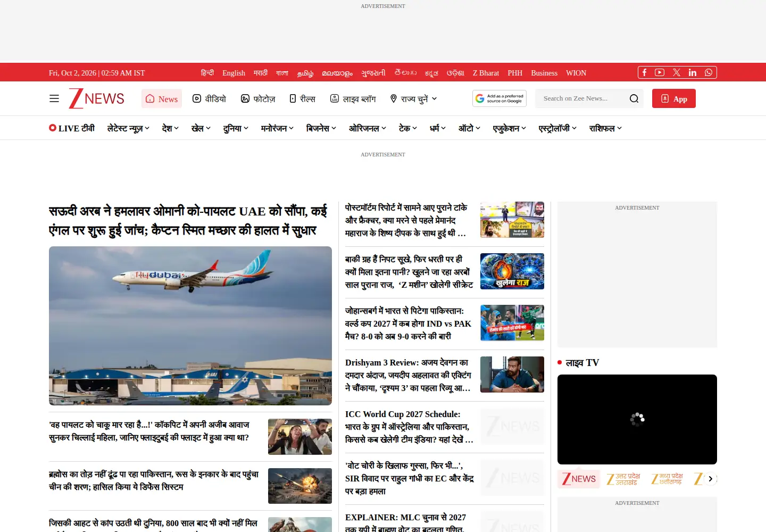The width and height of the screenshot is (766, 532).
Task: Open the WhatsApp icon
Action: coord(709,72)
